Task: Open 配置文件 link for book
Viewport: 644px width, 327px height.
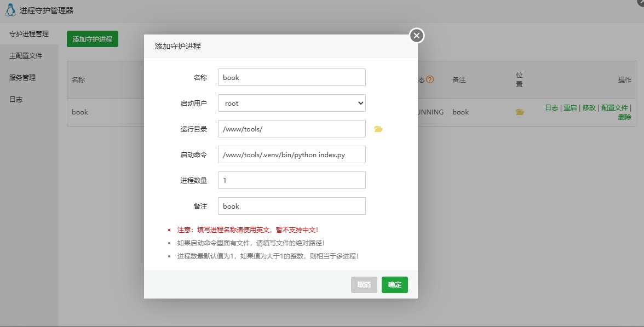Action: coord(614,108)
